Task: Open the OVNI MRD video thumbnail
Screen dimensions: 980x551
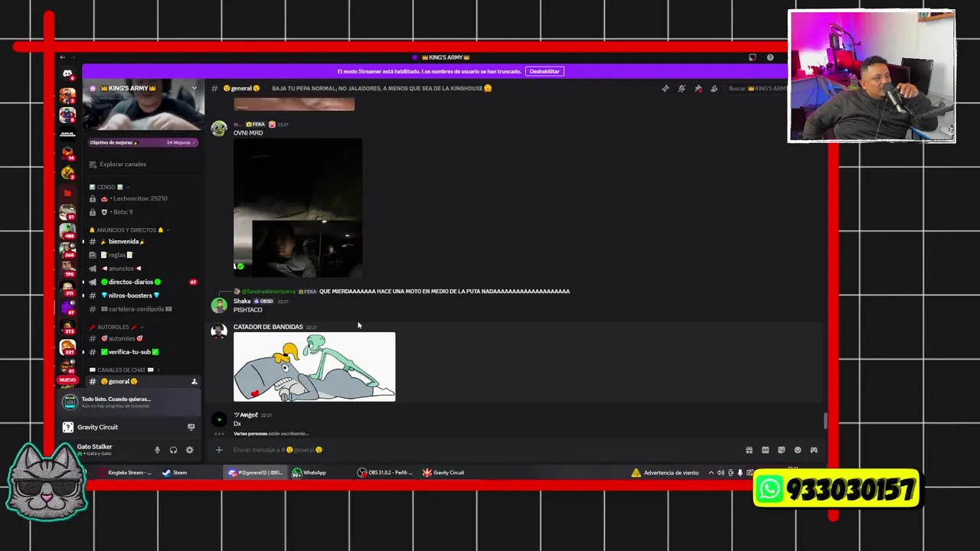Action: point(298,207)
